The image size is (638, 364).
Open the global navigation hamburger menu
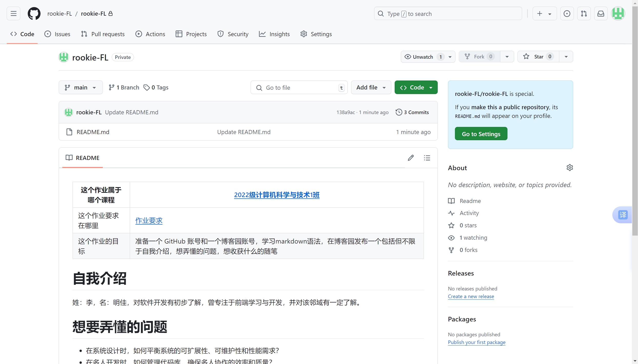point(13,13)
